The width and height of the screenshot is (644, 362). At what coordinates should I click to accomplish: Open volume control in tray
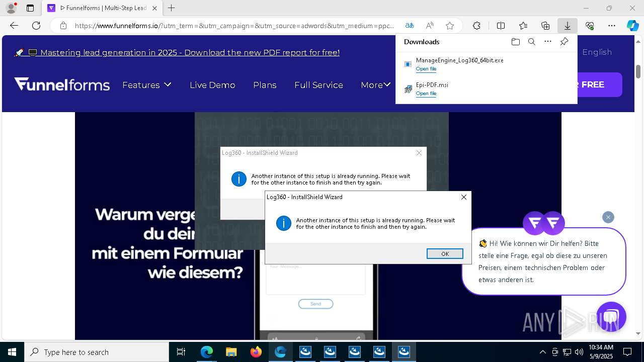click(579, 352)
